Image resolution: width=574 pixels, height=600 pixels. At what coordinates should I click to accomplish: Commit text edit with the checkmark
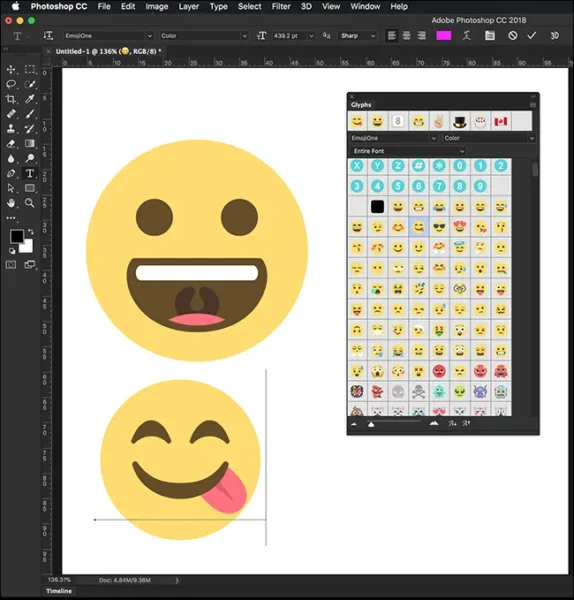532,36
